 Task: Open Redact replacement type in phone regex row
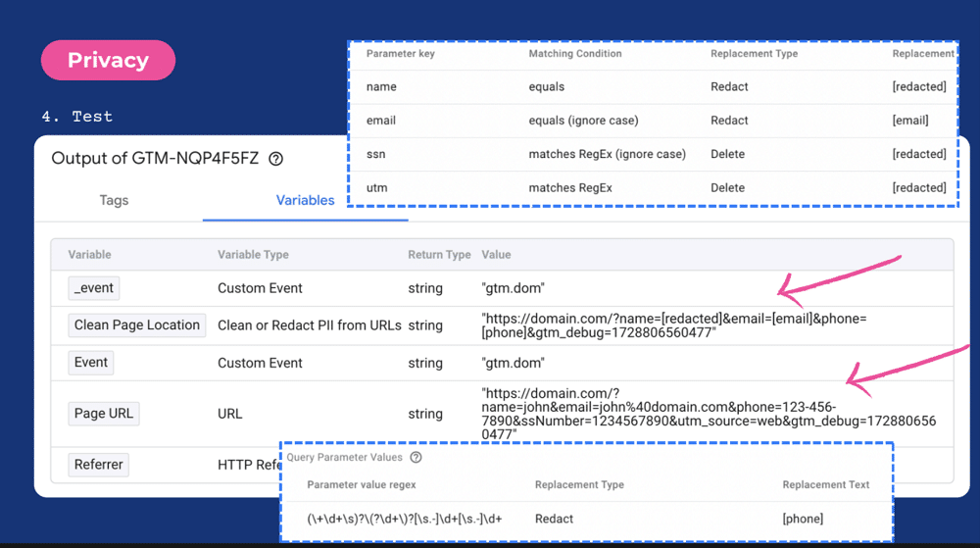click(555, 519)
